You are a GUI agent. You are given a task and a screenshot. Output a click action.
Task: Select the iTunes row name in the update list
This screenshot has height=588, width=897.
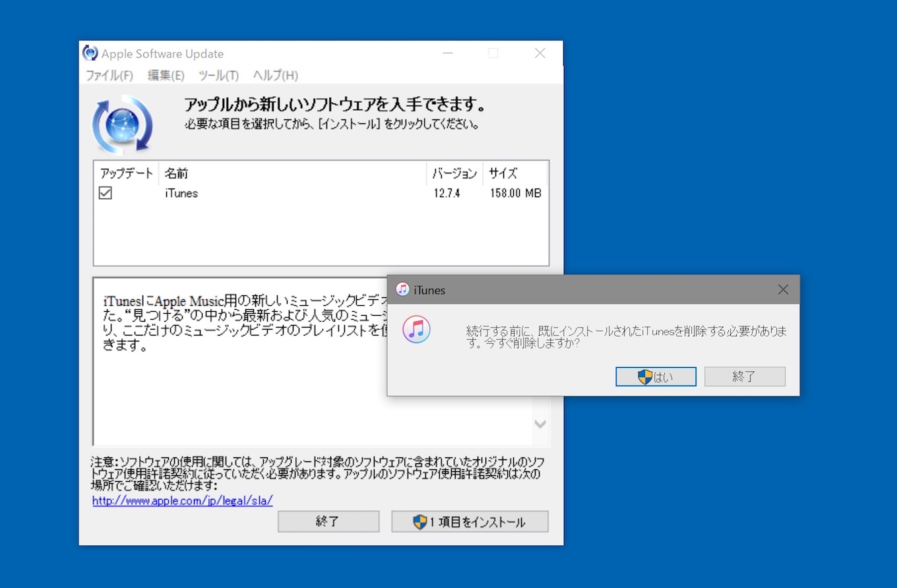tap(181, 193)
